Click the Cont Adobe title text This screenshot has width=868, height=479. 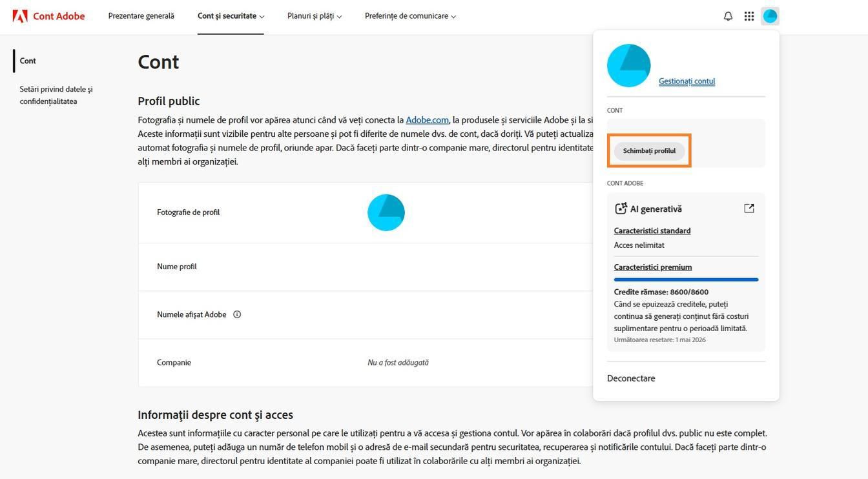59,16
